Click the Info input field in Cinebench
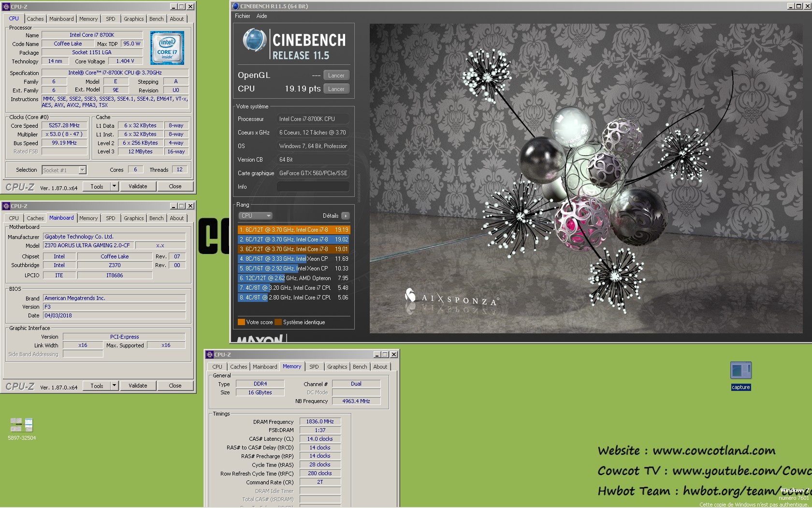The height and width of the screenshot is (508, 812). pyautogui.click(x=313, y=187)
